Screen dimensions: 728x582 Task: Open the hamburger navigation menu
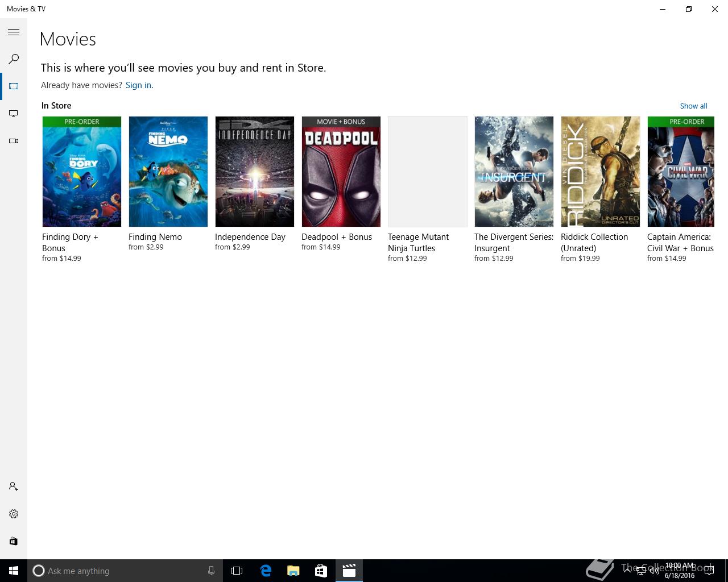point(14,32)
